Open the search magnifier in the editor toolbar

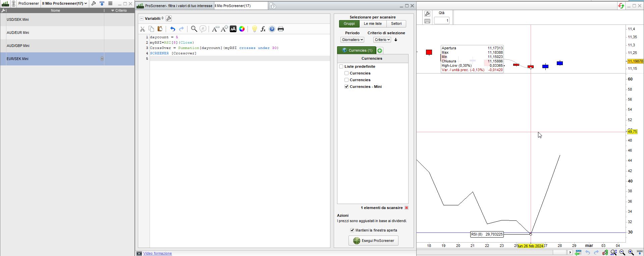tap(194, 29)
